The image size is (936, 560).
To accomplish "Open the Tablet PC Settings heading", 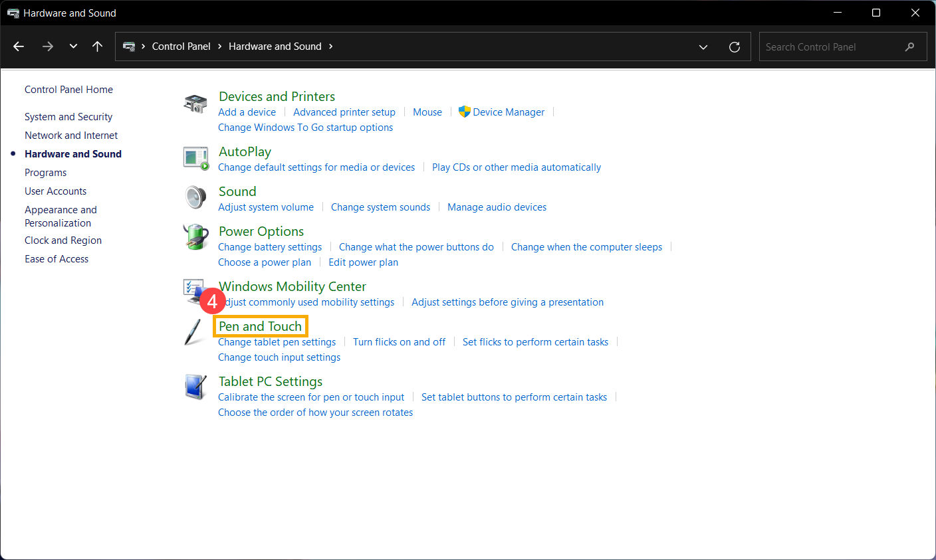I will (271, 381).
